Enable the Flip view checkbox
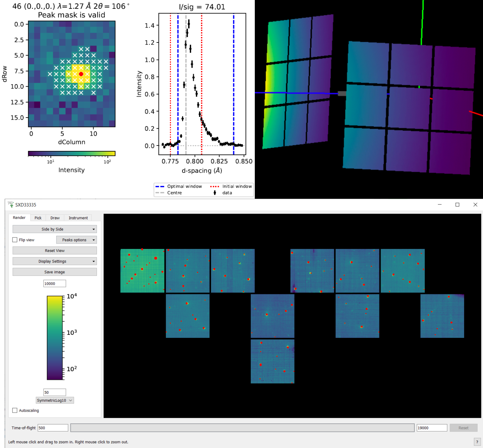The width and height of the screenshot is (483, 448). tap(15, 240)
